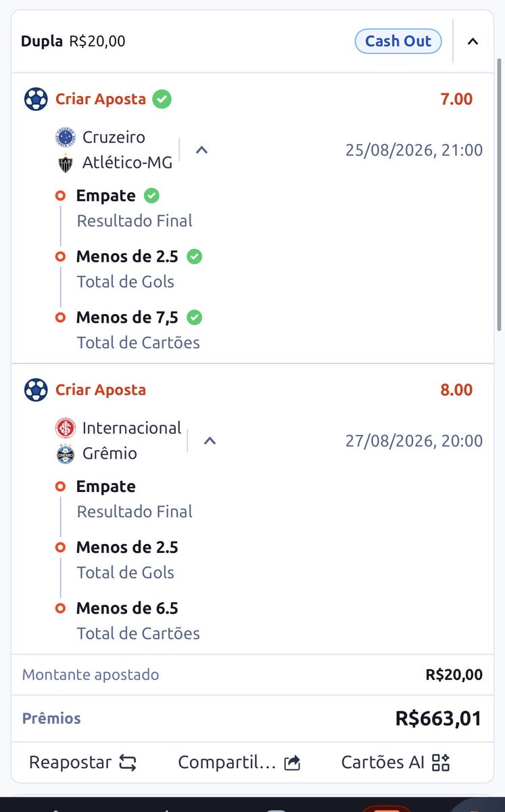
Task: Click the soccer ball icon beside second Criar Aposta
Action: pos(36,390)
